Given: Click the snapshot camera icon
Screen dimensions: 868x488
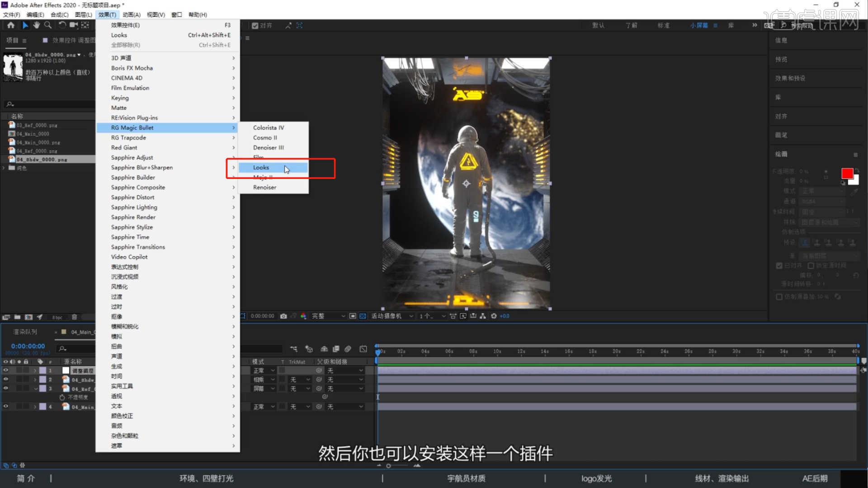Looking at the screenshot, I should [x=283, y=316].
